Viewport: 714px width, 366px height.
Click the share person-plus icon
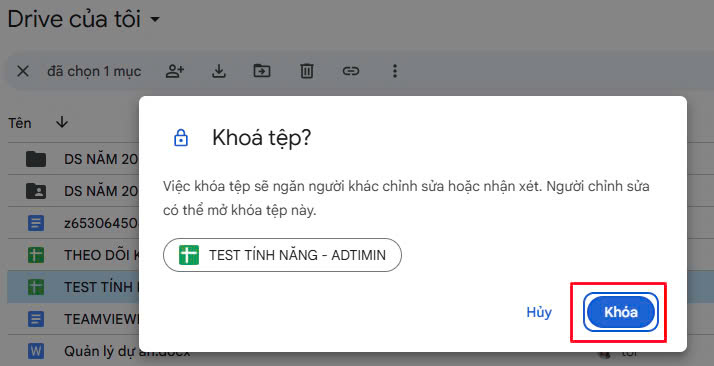[x=175, y=71]
